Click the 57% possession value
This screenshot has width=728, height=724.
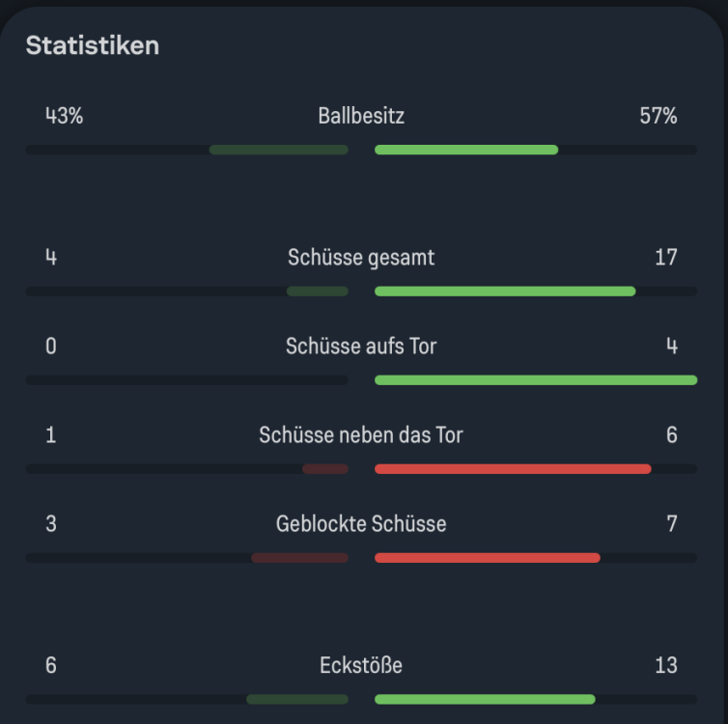point(658,117)
